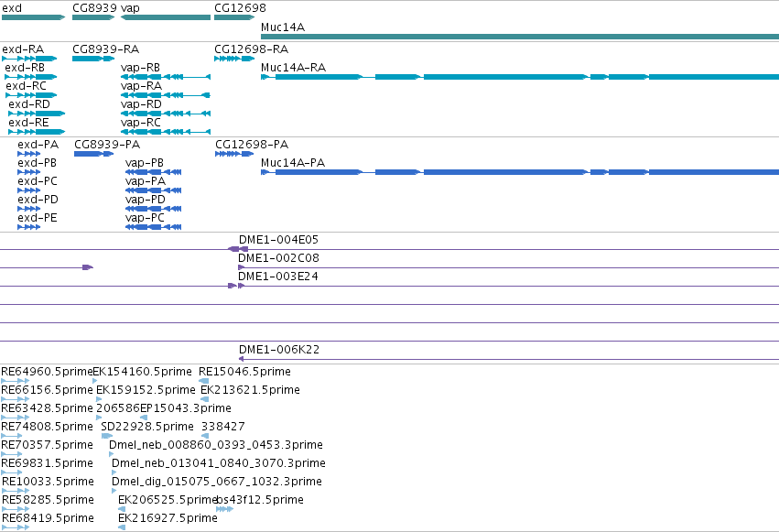Click the EK206525.5prime label
779x532 pixels.
[x=168, y=500]
